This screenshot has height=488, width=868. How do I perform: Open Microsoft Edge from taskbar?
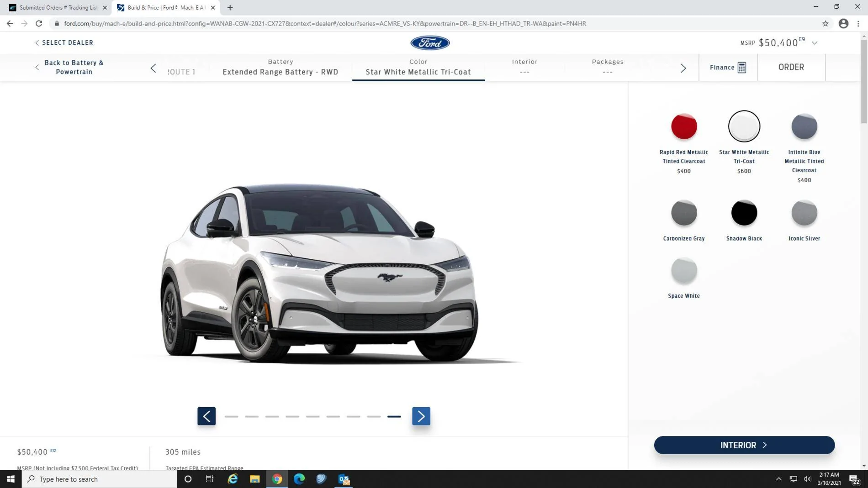tap(299, 479)
